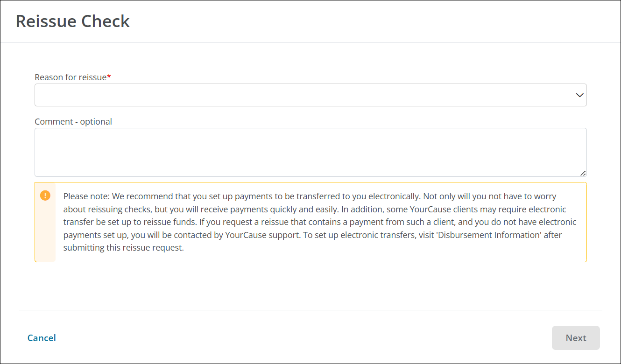Click the 'Comment - optional' label
This screenshot has width=621, height=364.
73,122
